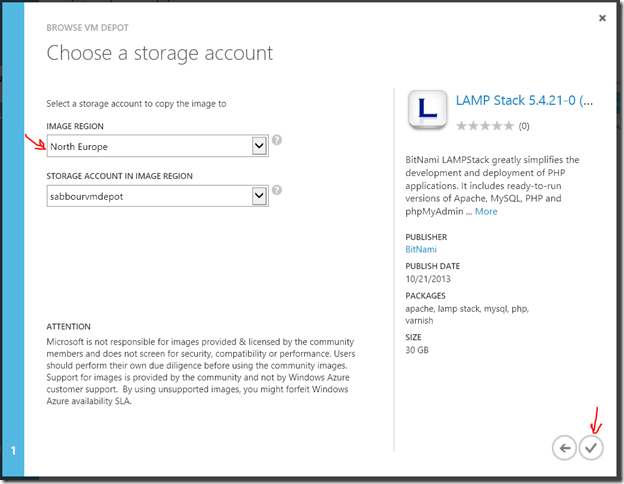Click STORAGE ACCOUNT IN IMAGE REGION label
Viewport: 624px width, 484px height.
point(119,176)
